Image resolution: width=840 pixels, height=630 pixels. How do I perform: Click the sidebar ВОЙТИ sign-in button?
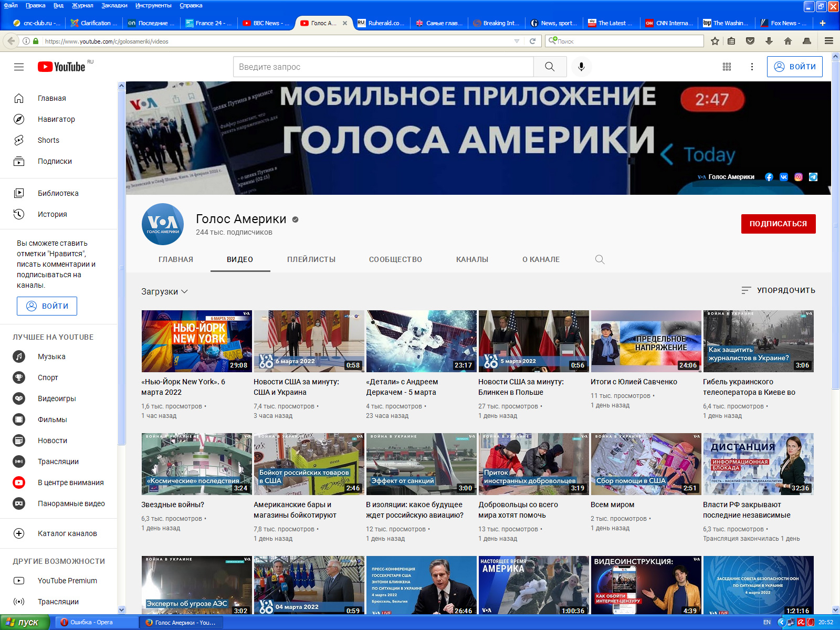coord(47,306)
